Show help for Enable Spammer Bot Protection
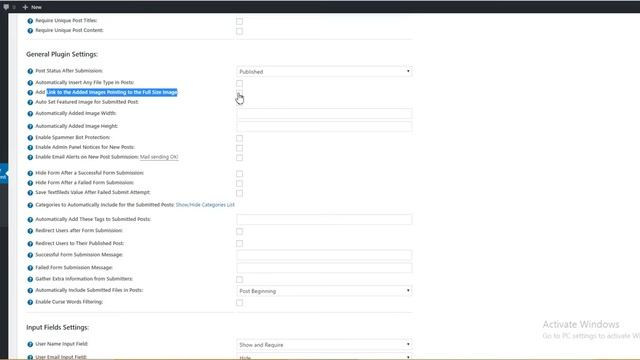Viewport: 640px width, 360px height. (x=30, y=138)
